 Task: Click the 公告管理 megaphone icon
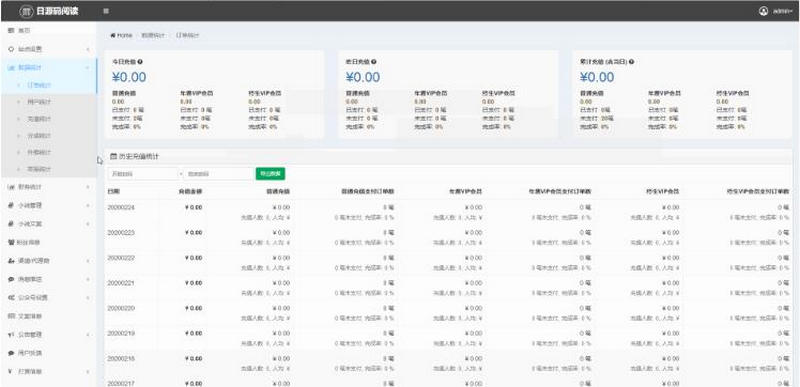point(11,334)
